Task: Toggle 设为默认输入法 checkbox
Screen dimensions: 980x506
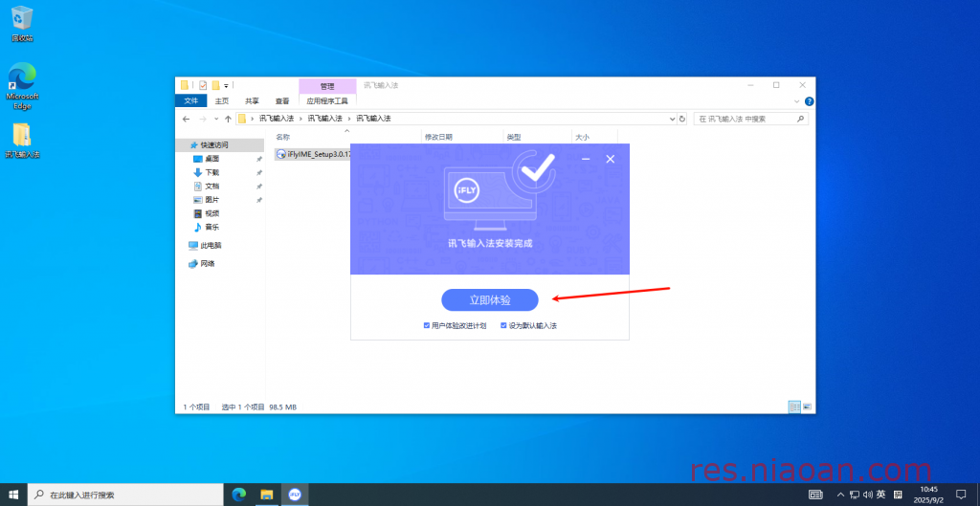Action: click(x=503, y=325)
